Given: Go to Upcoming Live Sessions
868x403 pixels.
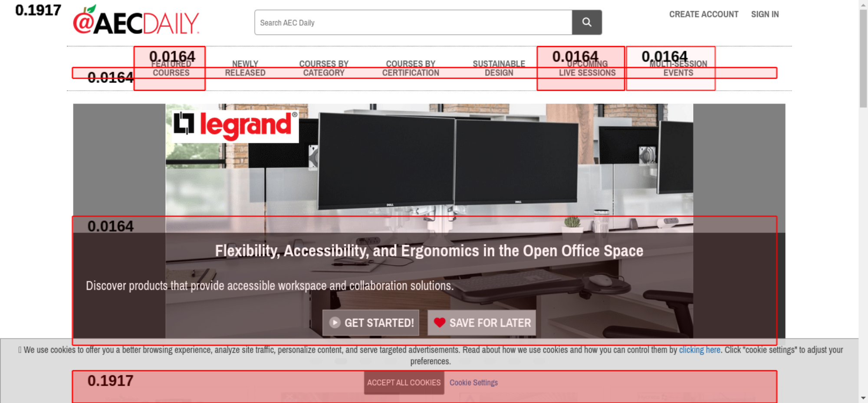Looking at the screenshot, I should click(x=587, y=69).
